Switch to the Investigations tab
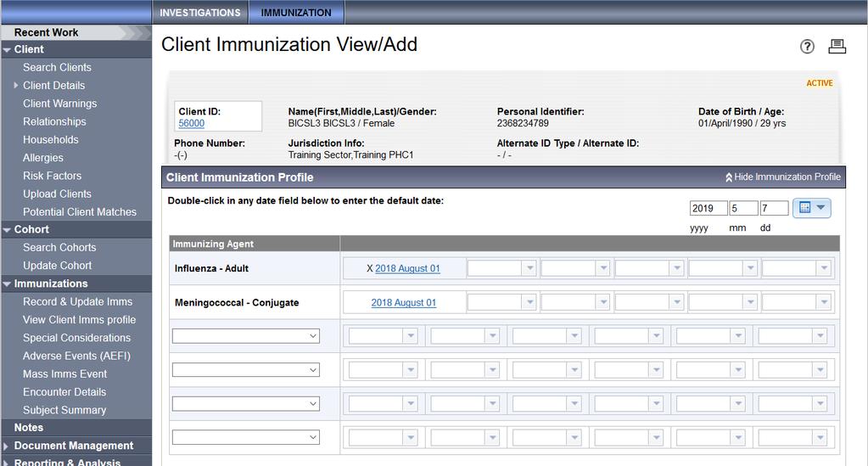 click(200, 12)
